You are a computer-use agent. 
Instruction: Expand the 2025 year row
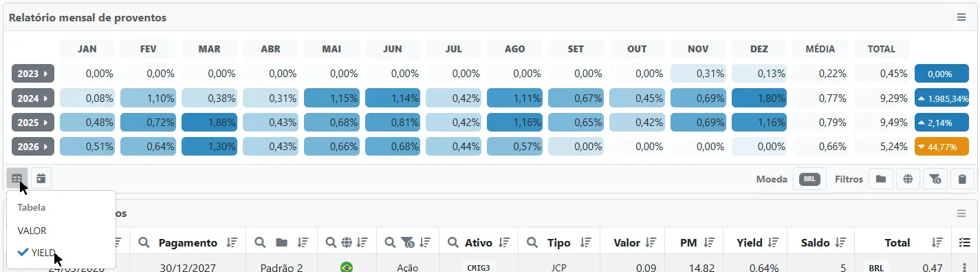33,123
